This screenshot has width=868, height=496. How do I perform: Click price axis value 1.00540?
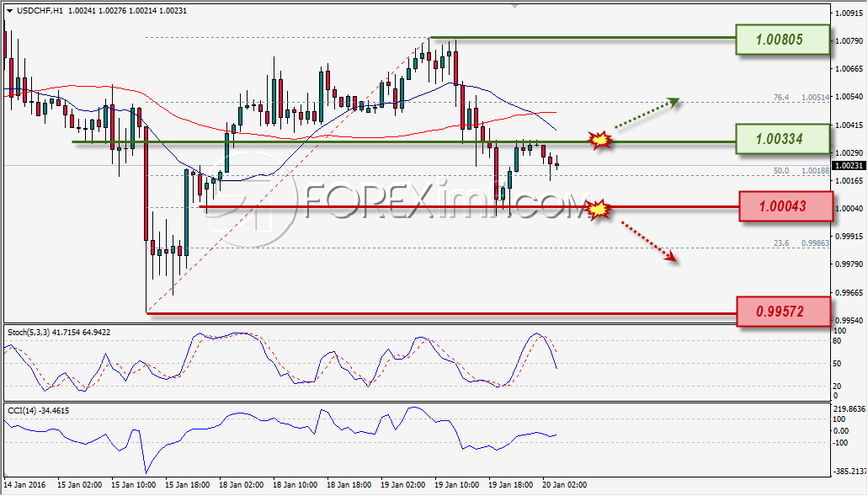pos(849,96)
